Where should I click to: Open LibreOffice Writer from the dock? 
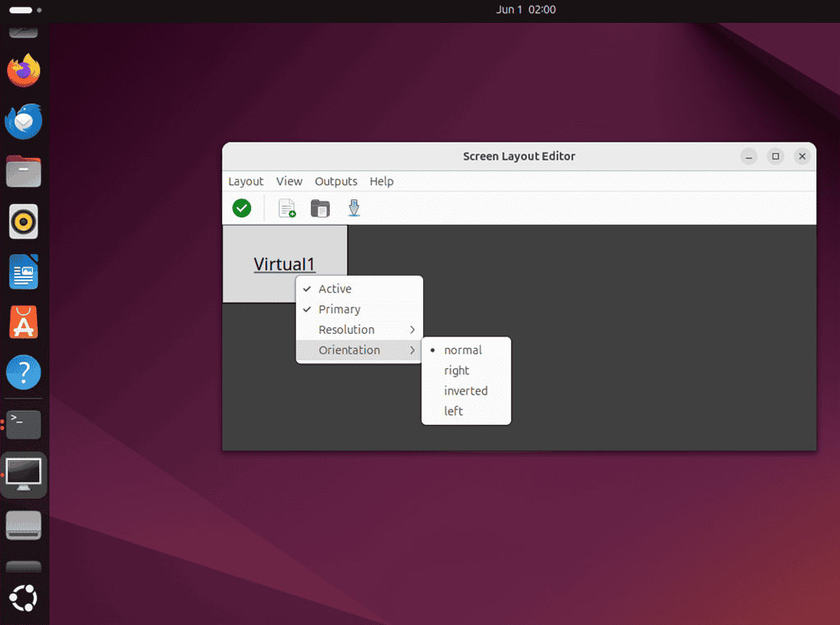point(24,271)
